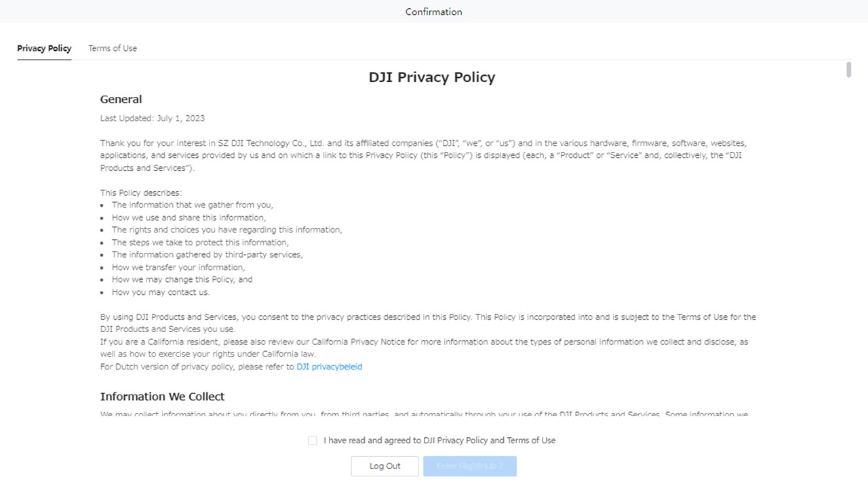This screenshot has width=868, height=488.
Task: Switch to the Terms of Use tab
Action: [113, 48]
